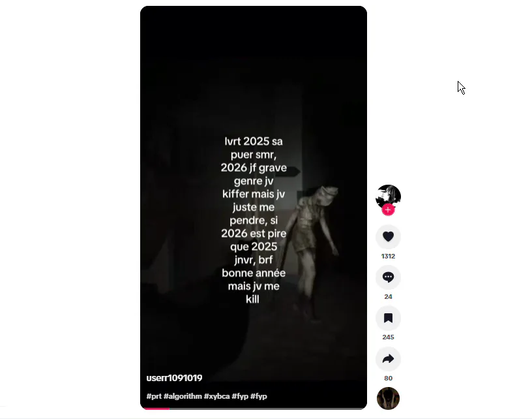Open the userr1091019 username link
532x419 pixels.
[x=174, y=378]
